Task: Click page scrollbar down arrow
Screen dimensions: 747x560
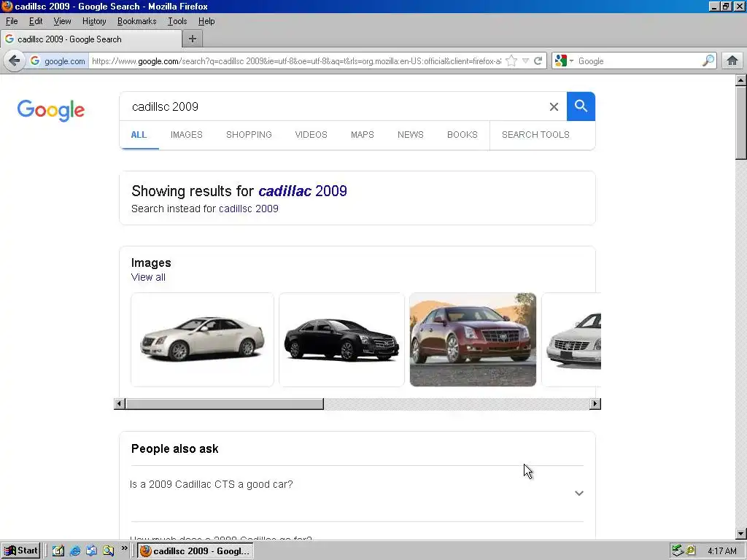Action: click(741, 534)
